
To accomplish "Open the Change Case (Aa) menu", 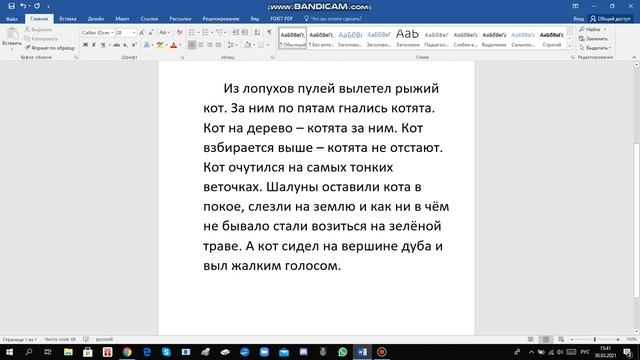I will 164,33.
